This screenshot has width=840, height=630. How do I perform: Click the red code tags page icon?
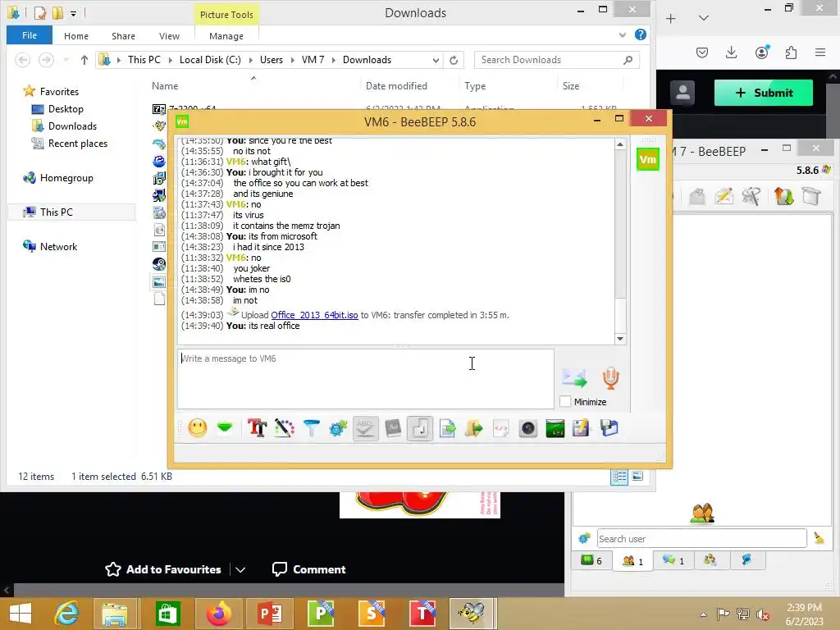501,428
